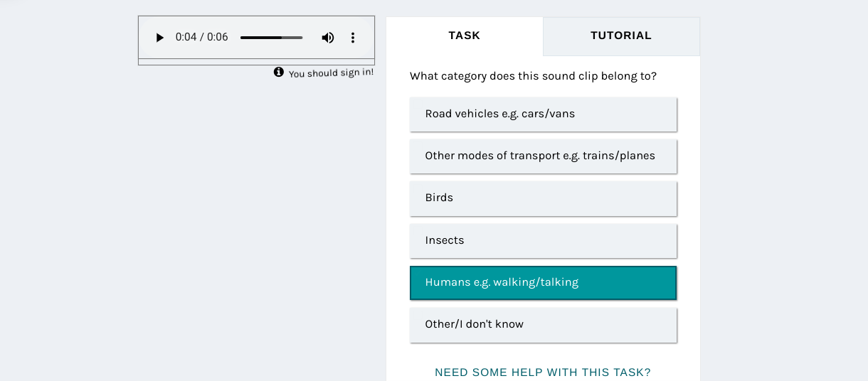Click the question text about sound category
This screenshot has height=381, width=868.
click(x=533, y=76)
